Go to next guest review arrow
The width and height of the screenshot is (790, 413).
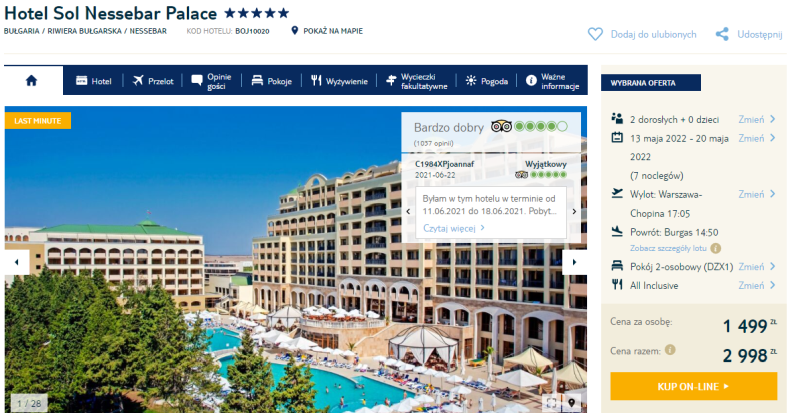[574, 212]
